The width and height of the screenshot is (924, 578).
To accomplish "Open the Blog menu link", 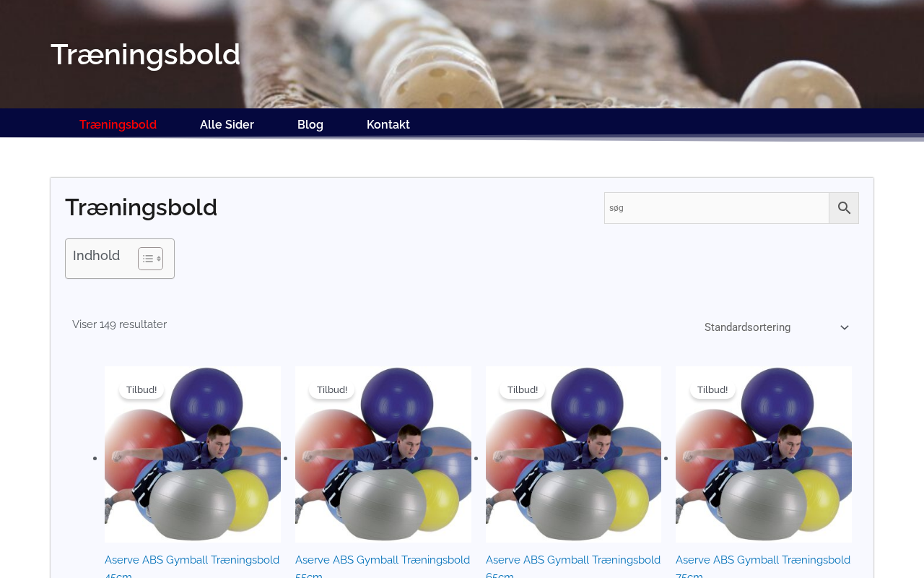I will [x=310, y=124].
